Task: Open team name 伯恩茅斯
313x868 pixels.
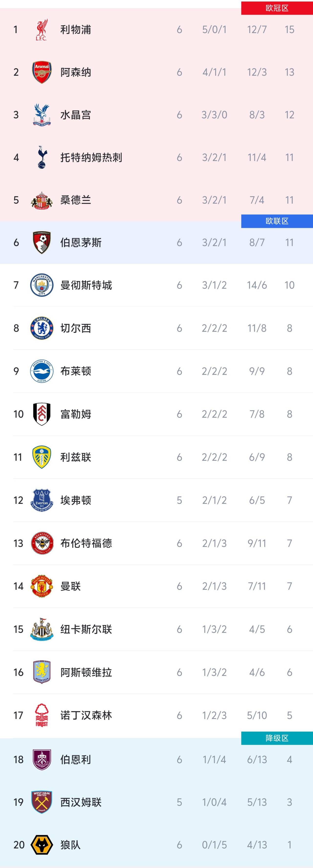Action: [x=81, y=243]
